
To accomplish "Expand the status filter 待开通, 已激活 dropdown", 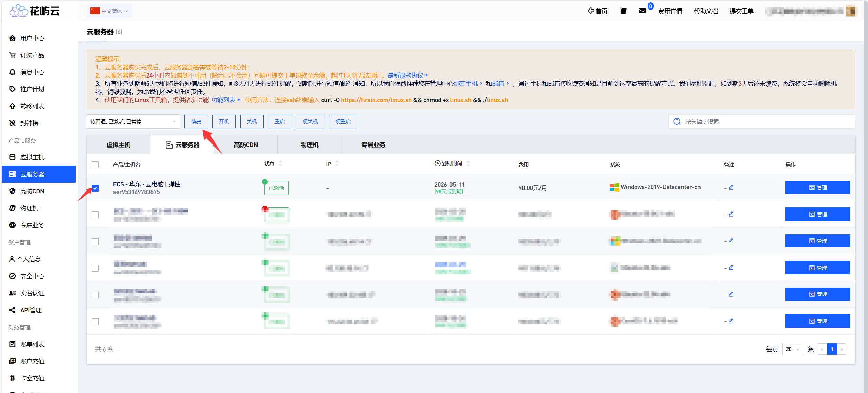I will 133,121.
